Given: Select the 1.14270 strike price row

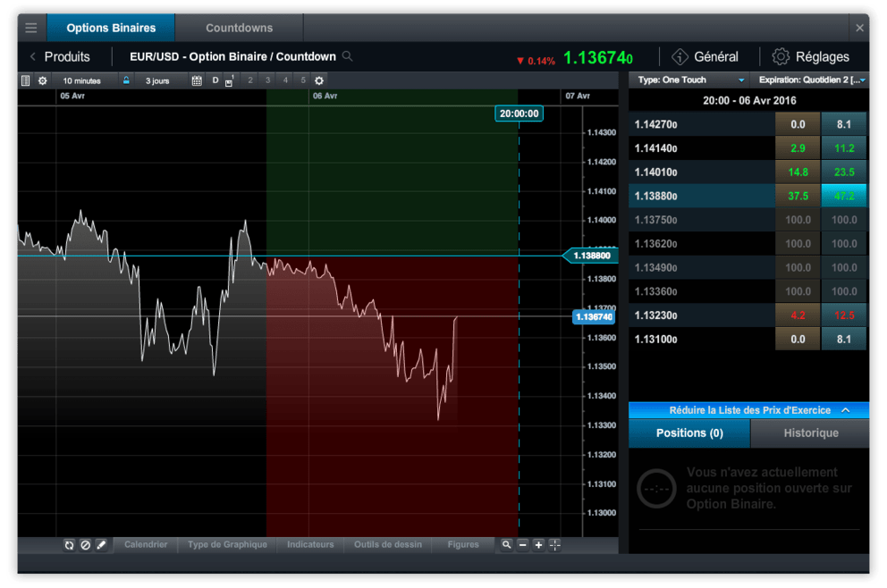Looking at the screenshot, I should click(701, 124).
